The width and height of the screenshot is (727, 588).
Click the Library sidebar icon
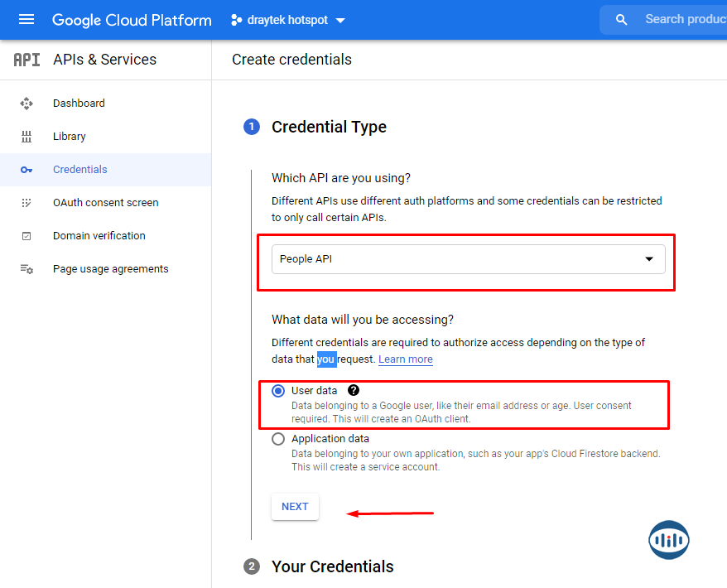tap(26, 137)
